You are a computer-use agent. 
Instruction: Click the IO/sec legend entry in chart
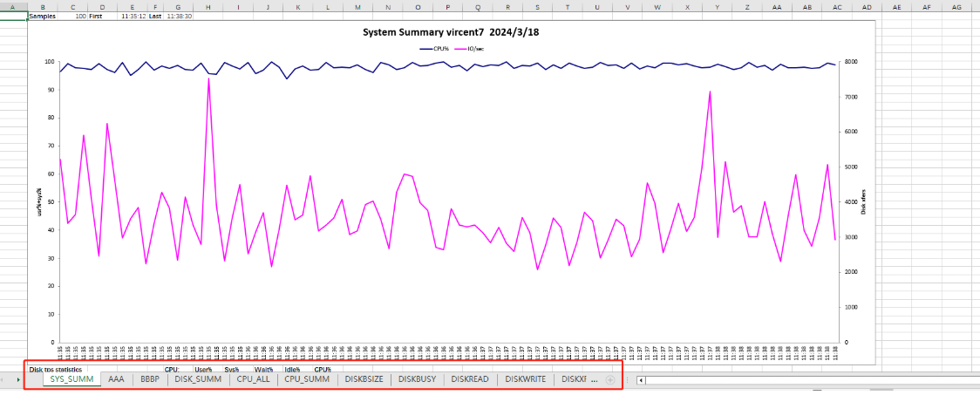(x=474, y=49)
